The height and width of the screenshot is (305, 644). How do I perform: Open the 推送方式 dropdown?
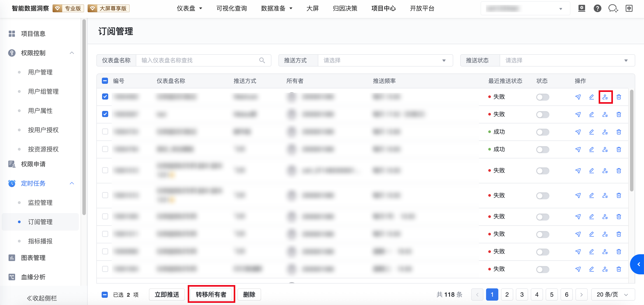click(x=385, y=60)
